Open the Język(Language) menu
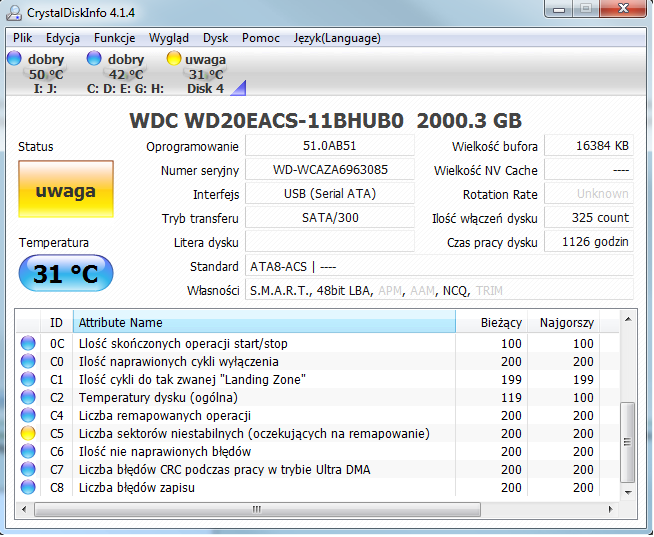Image resolution: width=654 pixels, height=537 pixels. click(337, 38)
